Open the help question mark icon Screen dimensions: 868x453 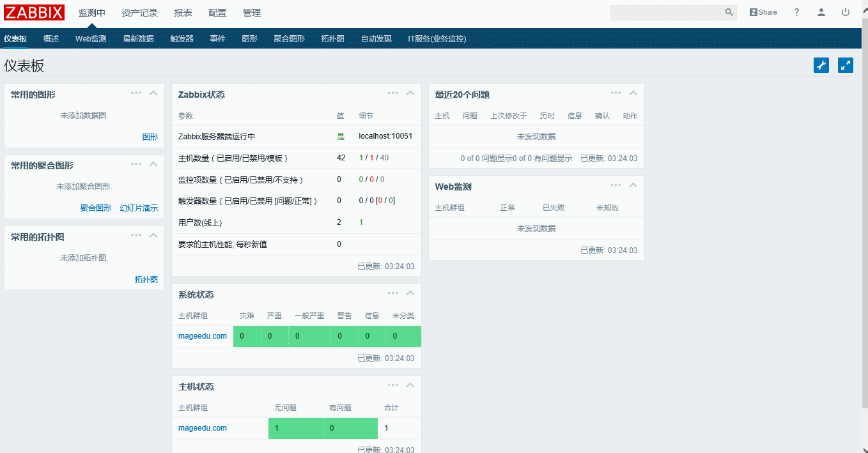pos(797,12)
